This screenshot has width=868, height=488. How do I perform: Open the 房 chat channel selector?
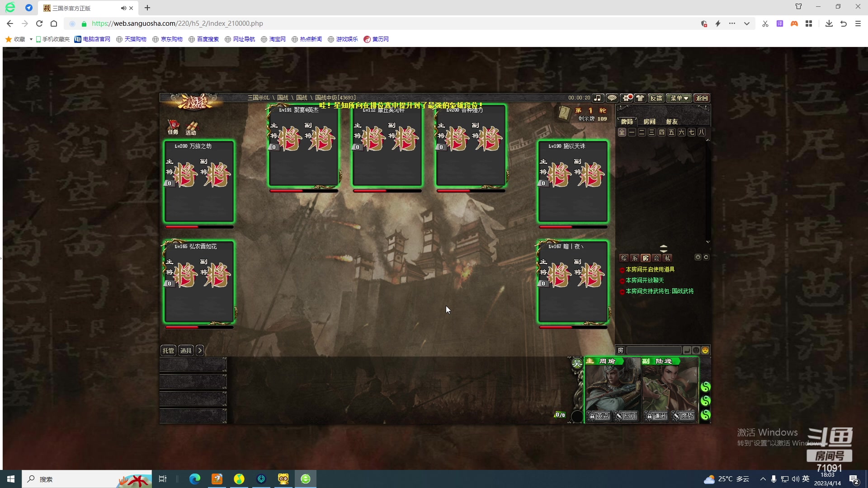(x=621, y=350)
